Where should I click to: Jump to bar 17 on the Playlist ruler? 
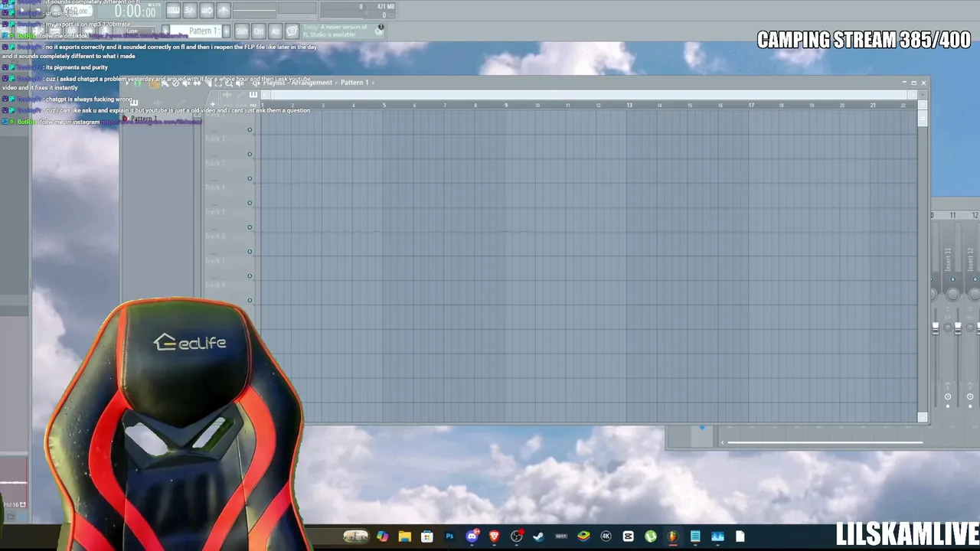click(751, 105)
